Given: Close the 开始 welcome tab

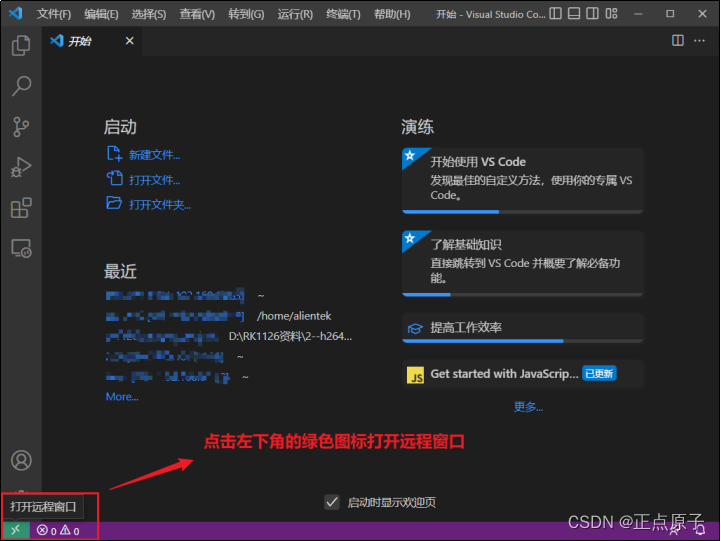Looking at the screenshot, I should (x=130, y=41).
